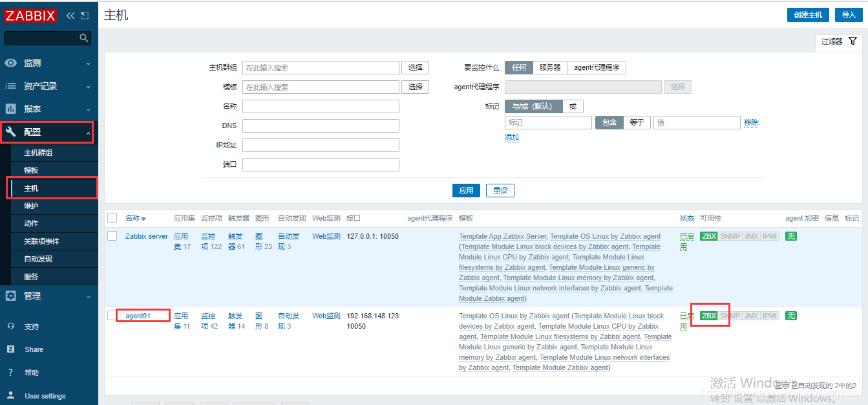868x405 pixels.
Task: Click the 主机群组 search input field
Action: (x=321, y=67)
